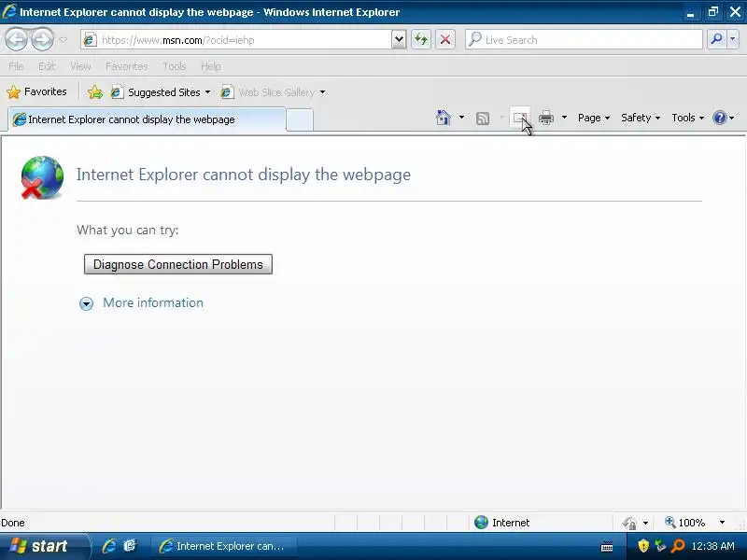Go forward with the Forward arrow button
The image size is (747, 560).
click(x=42, y=40)
